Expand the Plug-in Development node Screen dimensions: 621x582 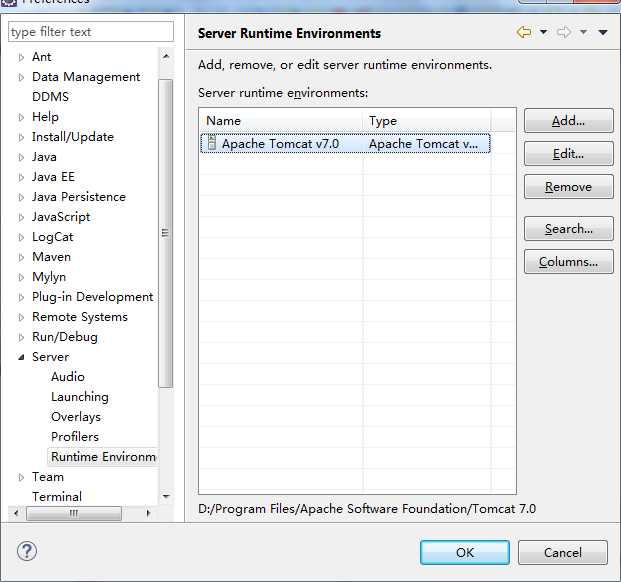click(21, 297)
